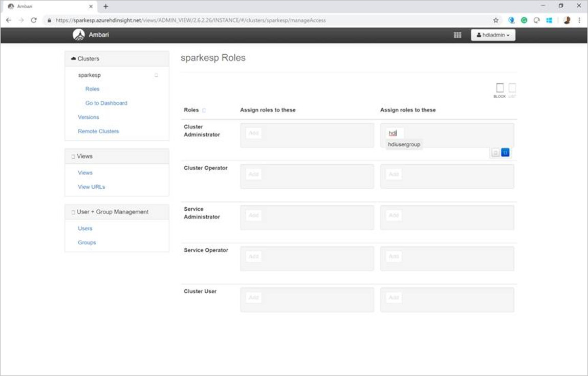The height and width of the screenshot is (376, 588).
Task: Open View URLs link
Action: pyautogui.click(x=92, y=187)
